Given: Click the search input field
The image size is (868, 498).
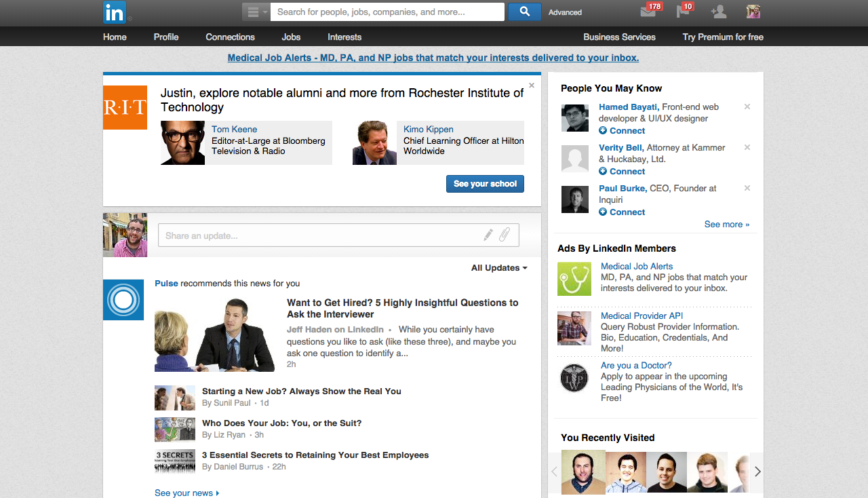Looking at the screenshot, I should point(387,12).
